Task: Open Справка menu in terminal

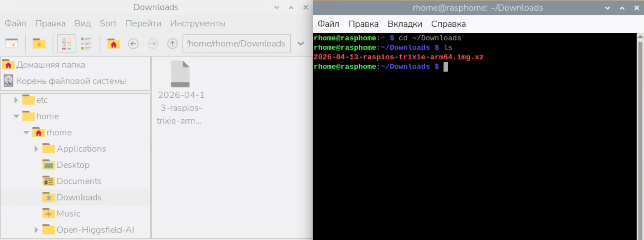Action: (x=449, y=24)
